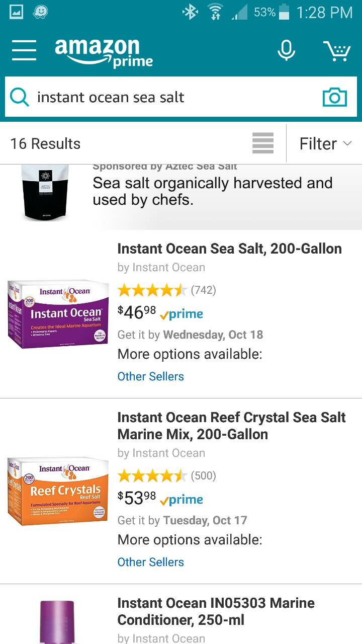
Task: Tap the Amazon Prime logo
Action: coord(104,52)
